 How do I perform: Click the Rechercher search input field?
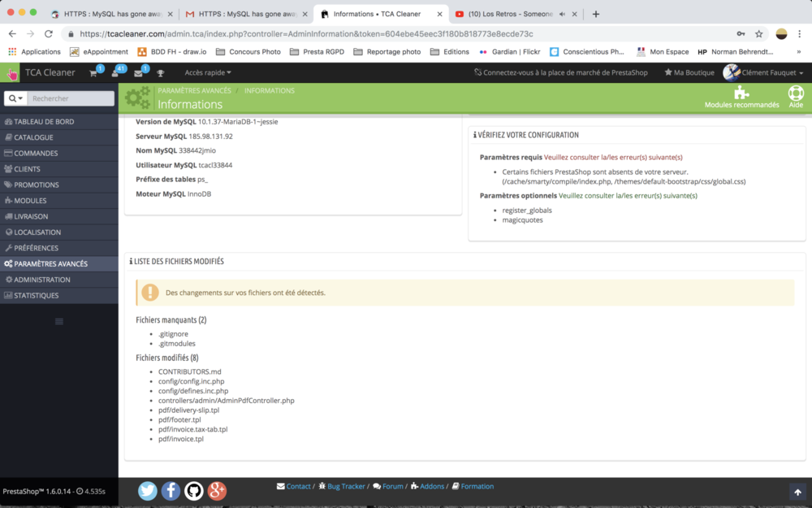(69, 98)
